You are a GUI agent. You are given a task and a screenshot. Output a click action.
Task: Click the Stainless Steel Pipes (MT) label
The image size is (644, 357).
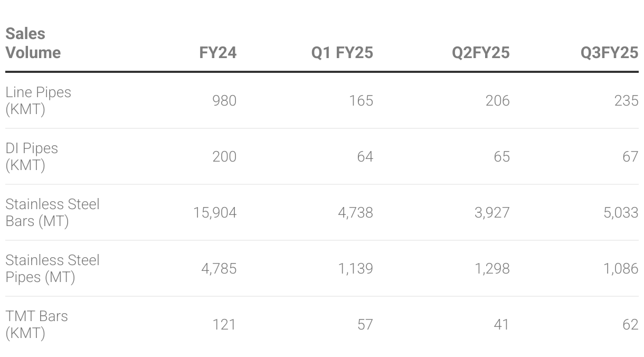pyautogui.click(x=52, y=268)
